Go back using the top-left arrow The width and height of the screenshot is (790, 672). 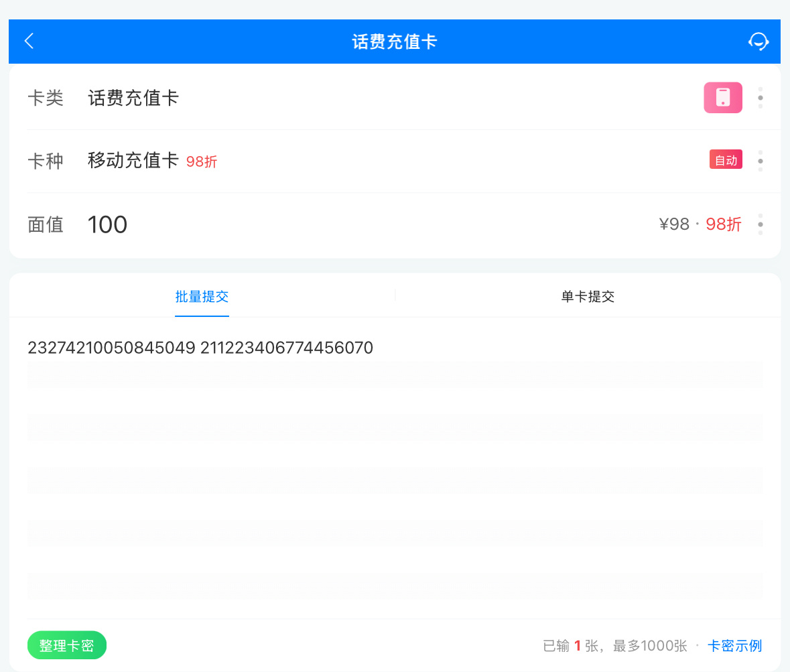point(29,42)
